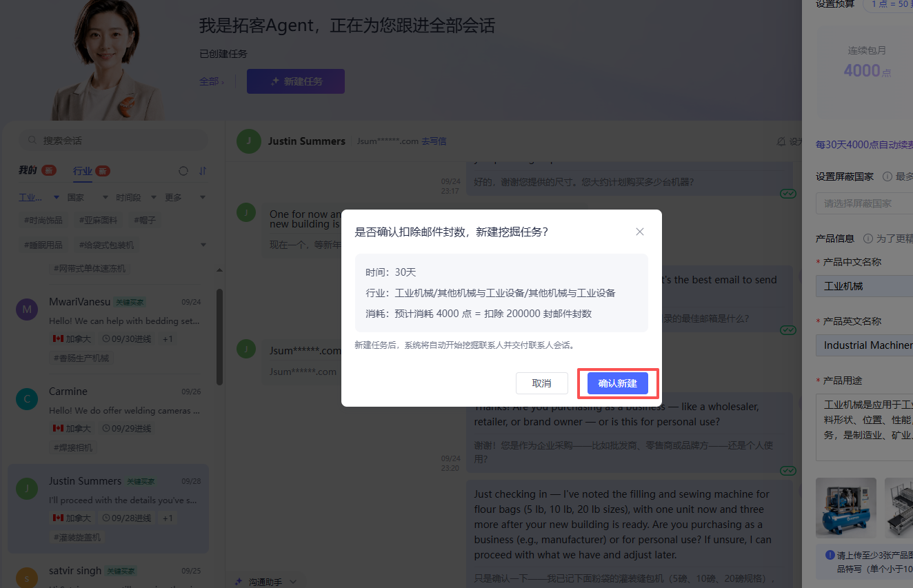Open the 全部 tasks link

click(x=211, y=81)
